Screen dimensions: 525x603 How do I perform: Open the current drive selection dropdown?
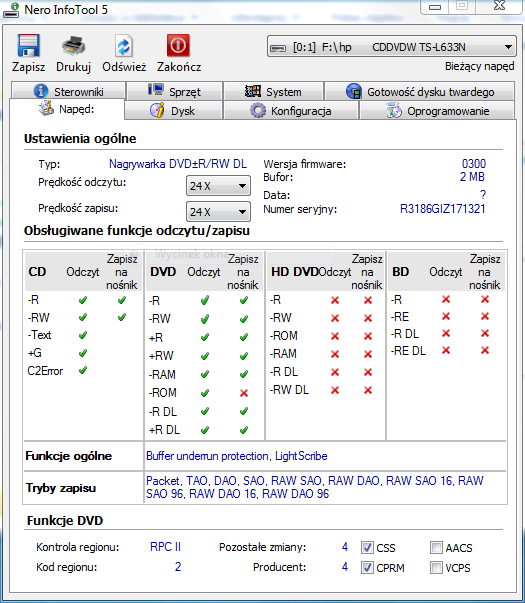pyautogui.click(x=392, y=47)
